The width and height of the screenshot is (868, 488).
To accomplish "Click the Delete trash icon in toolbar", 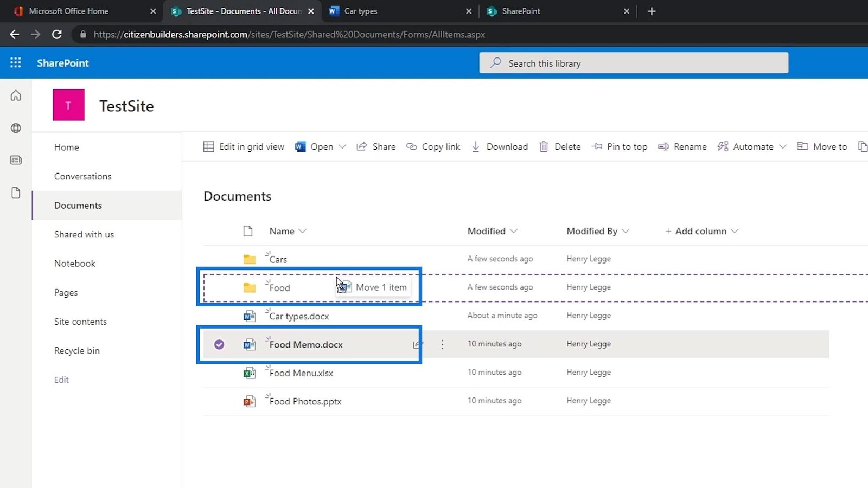I will 544,147.
